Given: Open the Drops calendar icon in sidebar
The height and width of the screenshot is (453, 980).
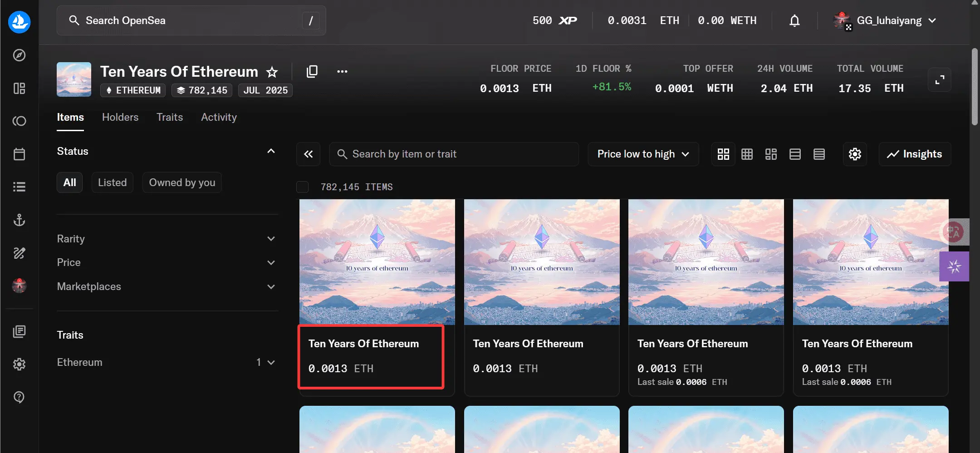Looking at the screenshot, I should [19, 154].
